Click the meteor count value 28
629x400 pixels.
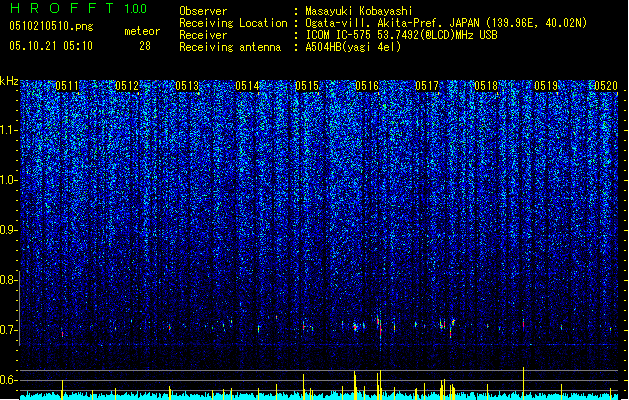[145, 46]
